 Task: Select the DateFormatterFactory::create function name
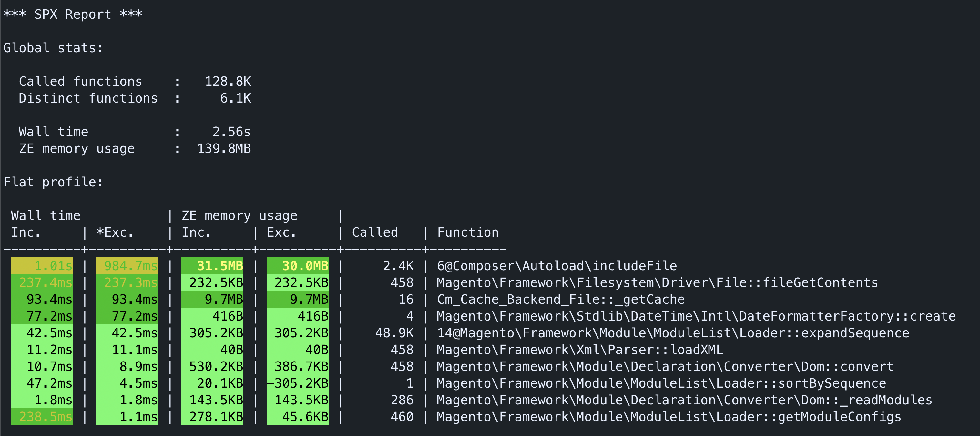click(696, 316)
